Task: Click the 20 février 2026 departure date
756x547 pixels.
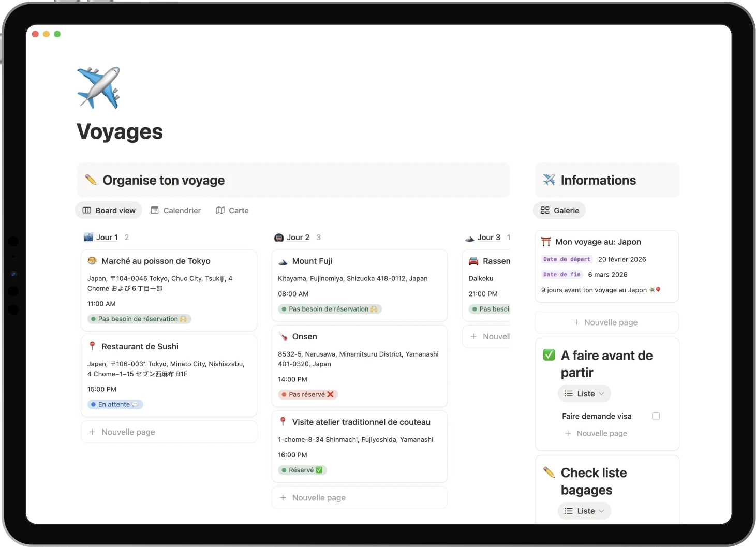Action: [622, 259]
